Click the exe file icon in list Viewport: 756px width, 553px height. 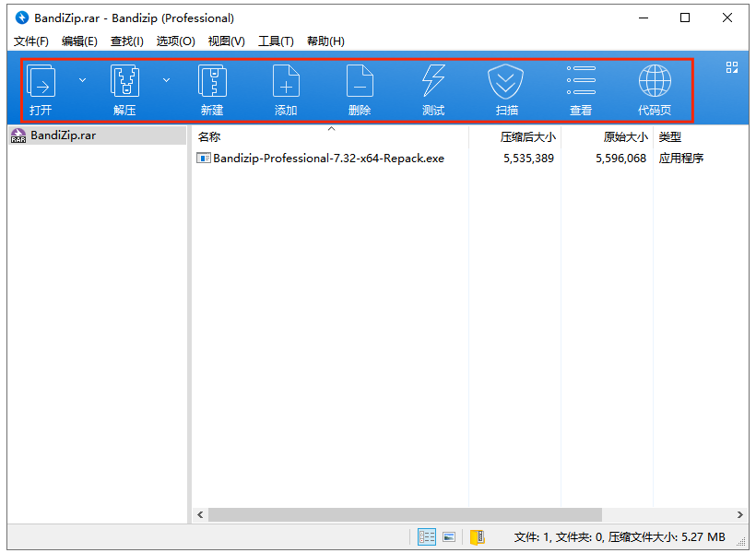coord(204,159)
